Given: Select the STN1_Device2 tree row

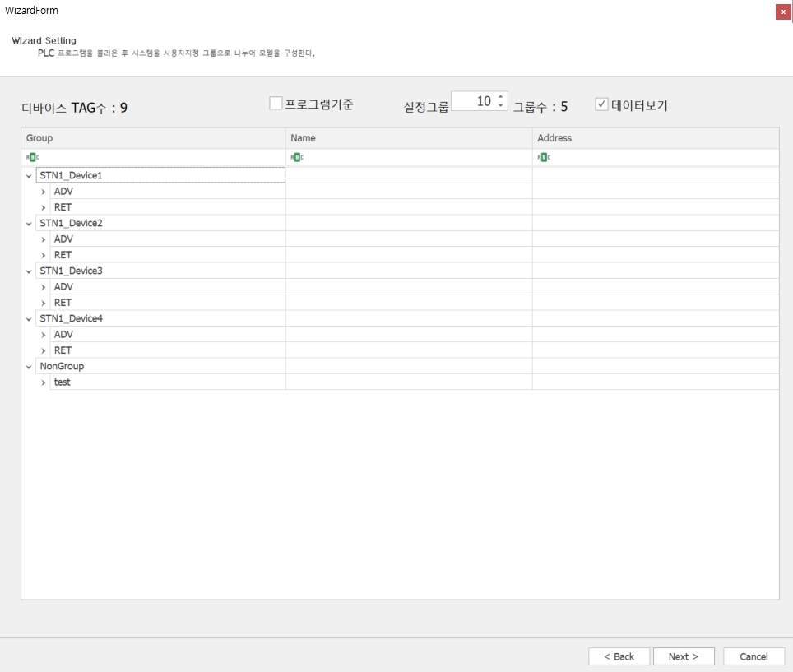Looking at the screenshot, I should [72, 223].
